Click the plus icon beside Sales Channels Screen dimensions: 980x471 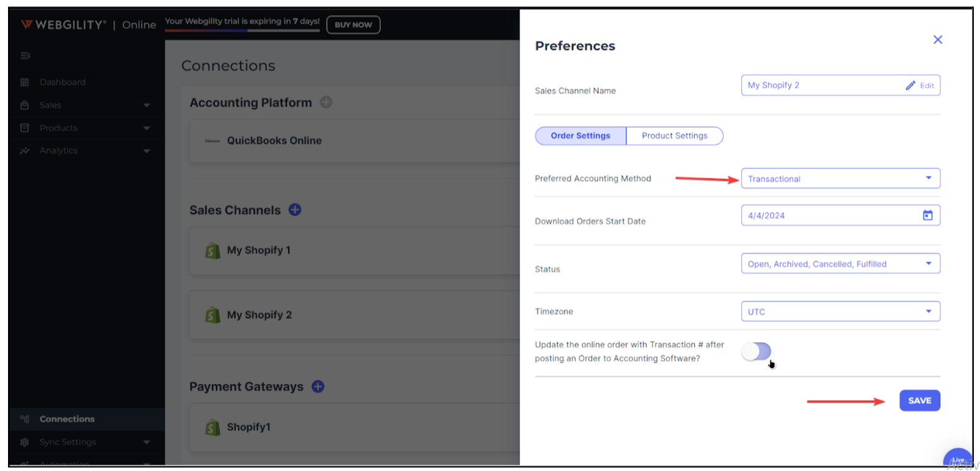(x=295, y=210)
